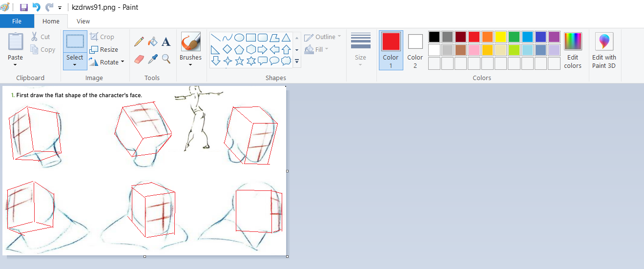This screenshot has width=644, height=269.
Task: Open the shape Fill dropdown
Action: tap(316, 49)
